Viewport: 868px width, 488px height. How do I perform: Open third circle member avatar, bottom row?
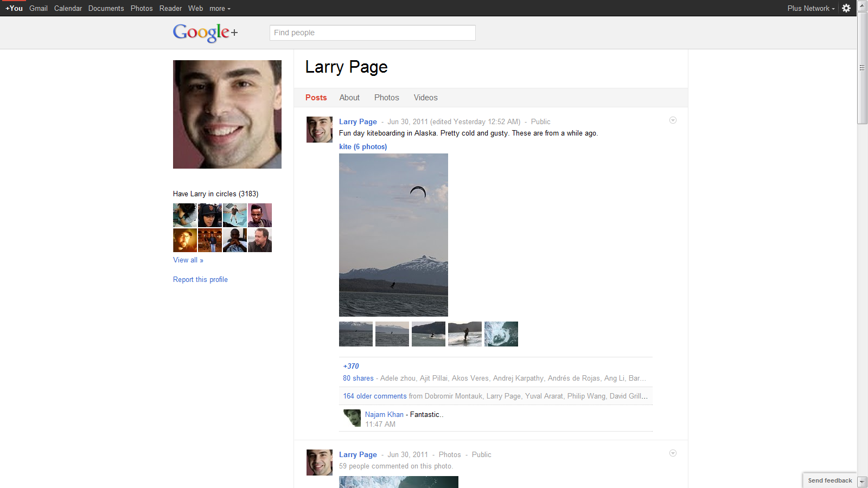click(235, 240)
